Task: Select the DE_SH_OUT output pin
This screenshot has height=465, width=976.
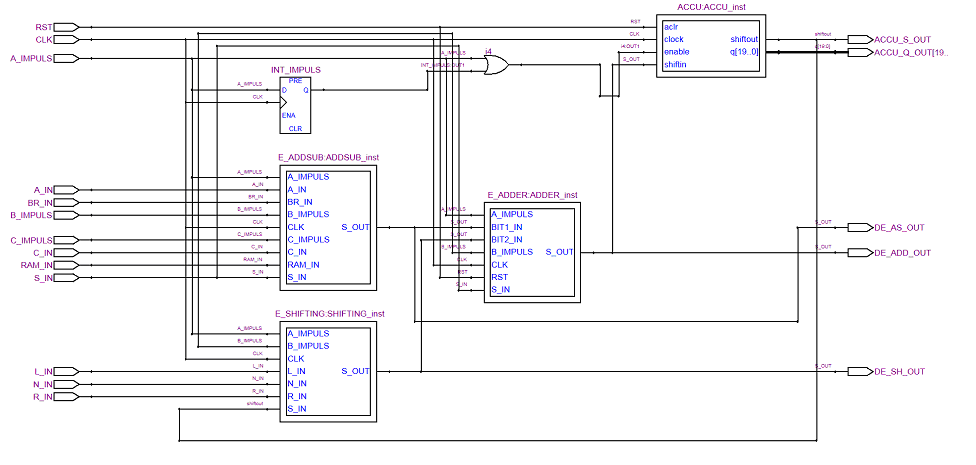Action: click(x=861, y=372)
